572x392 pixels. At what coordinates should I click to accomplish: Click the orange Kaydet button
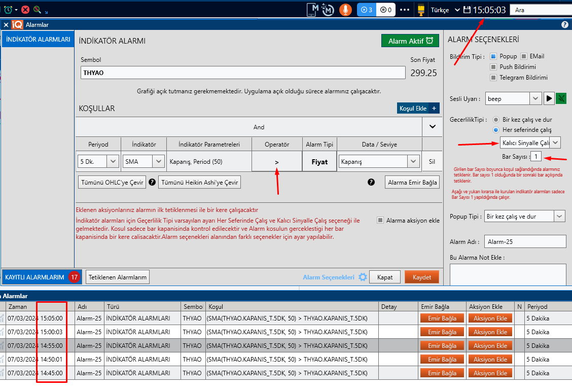pyautogui.click(x=422, y=277)
